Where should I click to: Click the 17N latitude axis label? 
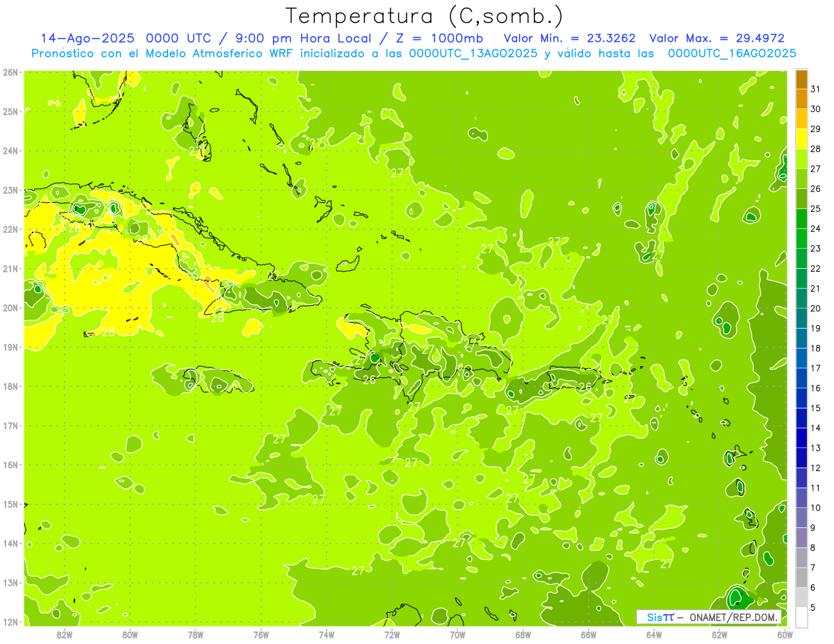click(x=10, y=426)
